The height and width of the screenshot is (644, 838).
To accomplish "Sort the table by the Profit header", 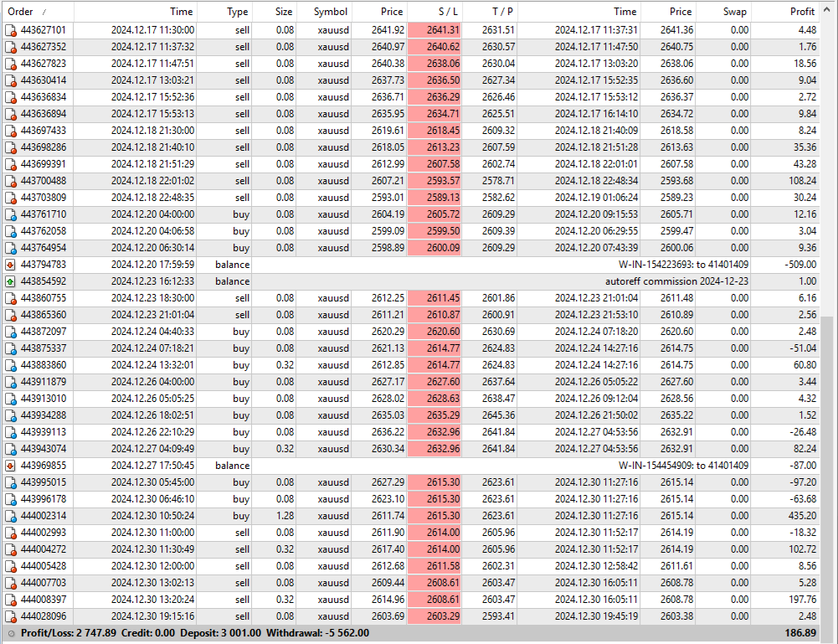I will 802,12.
